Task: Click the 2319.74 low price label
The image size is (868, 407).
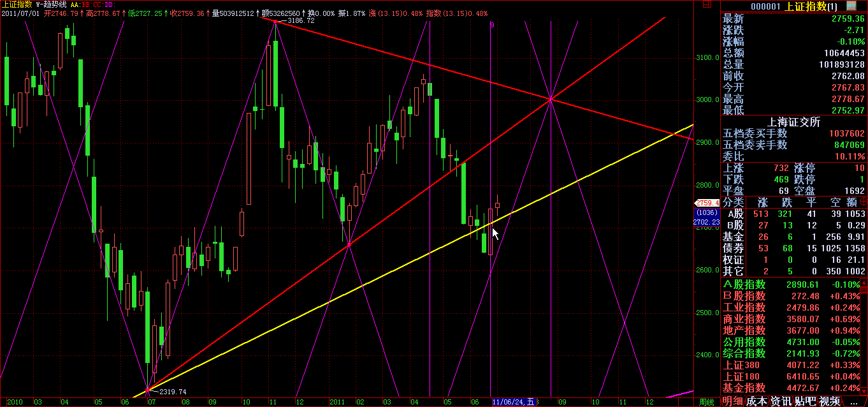Action: pos(172,392)
